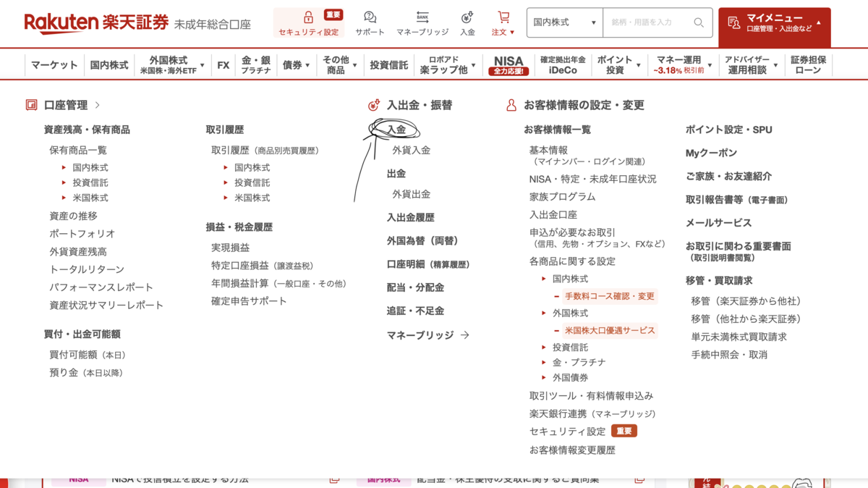The image size is (868, 488).
Task: Expand the 債券 nav dropdown
Action: [x=297, y=65]
